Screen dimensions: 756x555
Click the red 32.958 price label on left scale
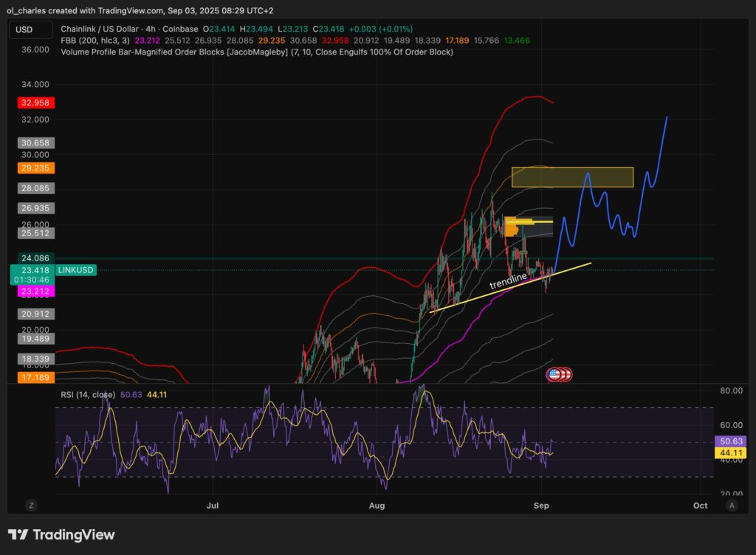coord(35,103)
